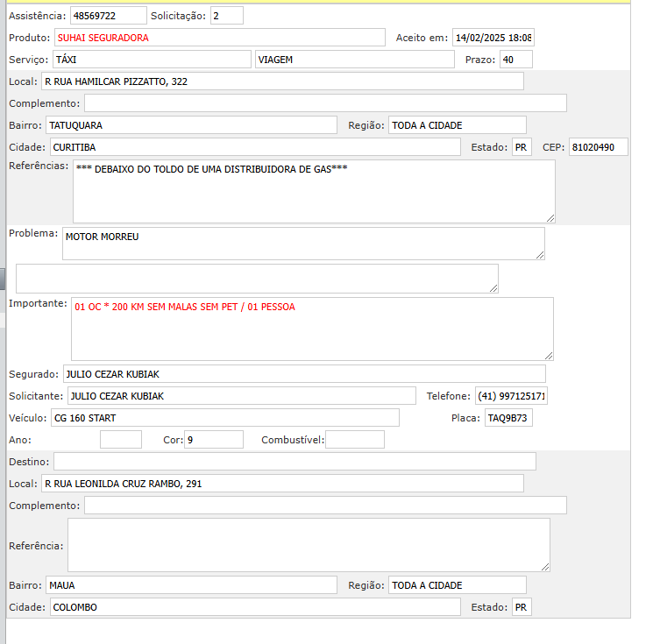
Task: Click the Serviço field containing TÁXI
Action: 151,60
